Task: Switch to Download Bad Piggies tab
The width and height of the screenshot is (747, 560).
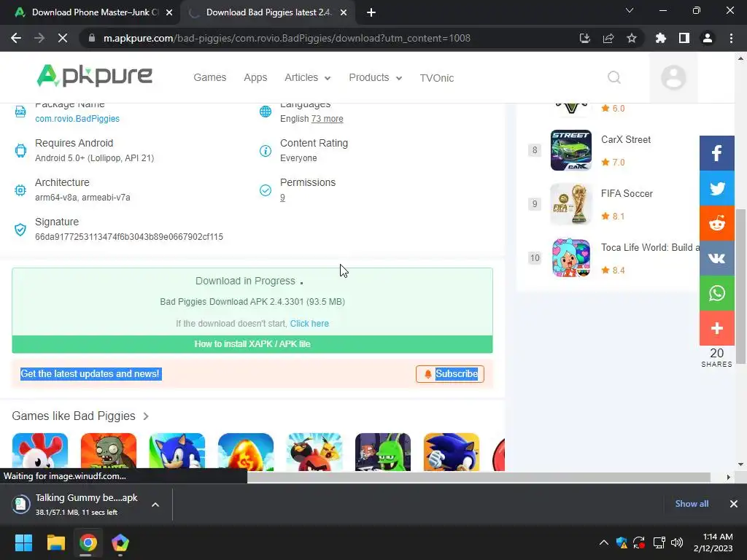Action: pyautogui.click(x=267, y=12)
